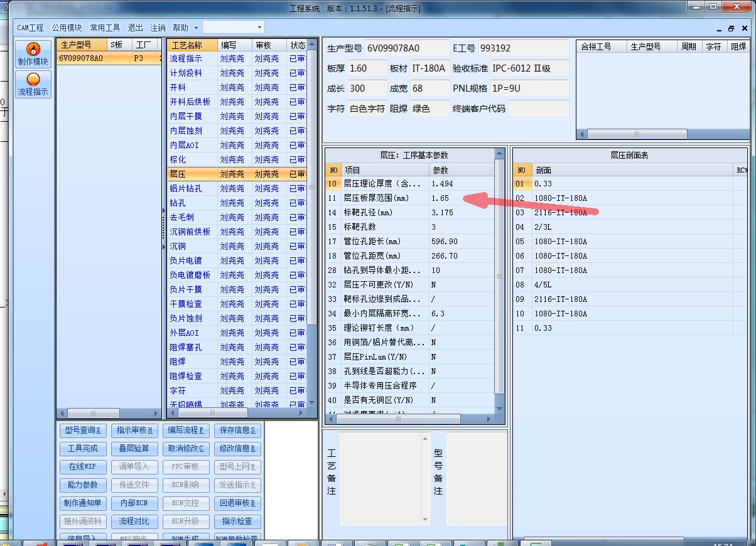Click the 叠层验算 button
The width and height of the screenshot is (756, 546).
click(x=135, y=449)
